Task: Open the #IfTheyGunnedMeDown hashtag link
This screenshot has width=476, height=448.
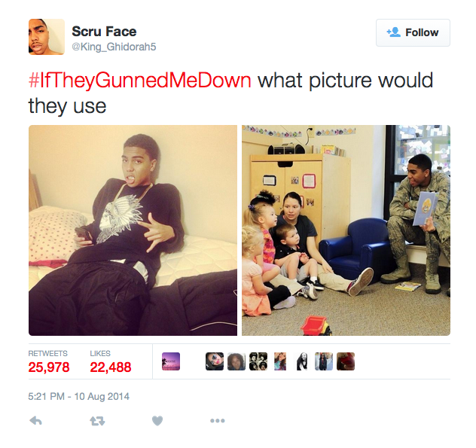Action: click(x=139, y=81)
